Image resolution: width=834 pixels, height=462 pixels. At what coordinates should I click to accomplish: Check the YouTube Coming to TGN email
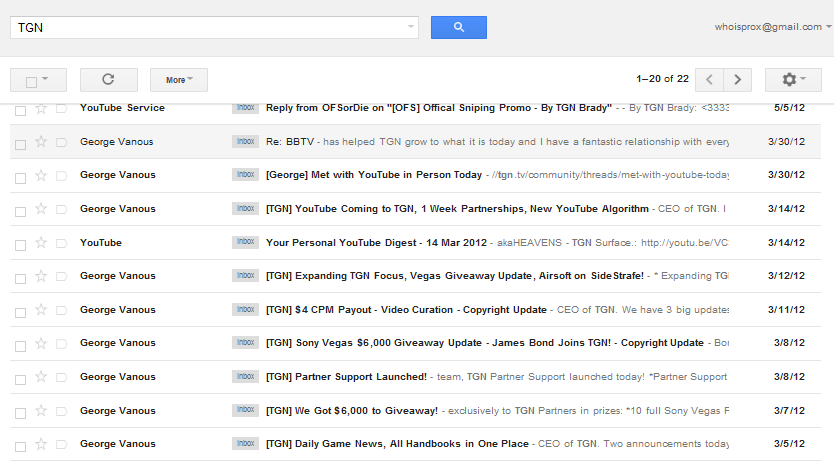coord(20,212)
